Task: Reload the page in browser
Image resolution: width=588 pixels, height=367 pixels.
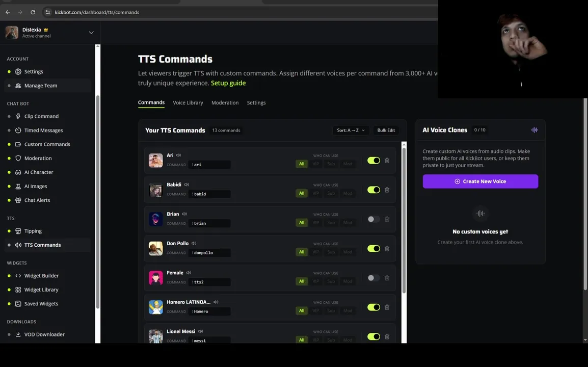Action: coord(33,12)
